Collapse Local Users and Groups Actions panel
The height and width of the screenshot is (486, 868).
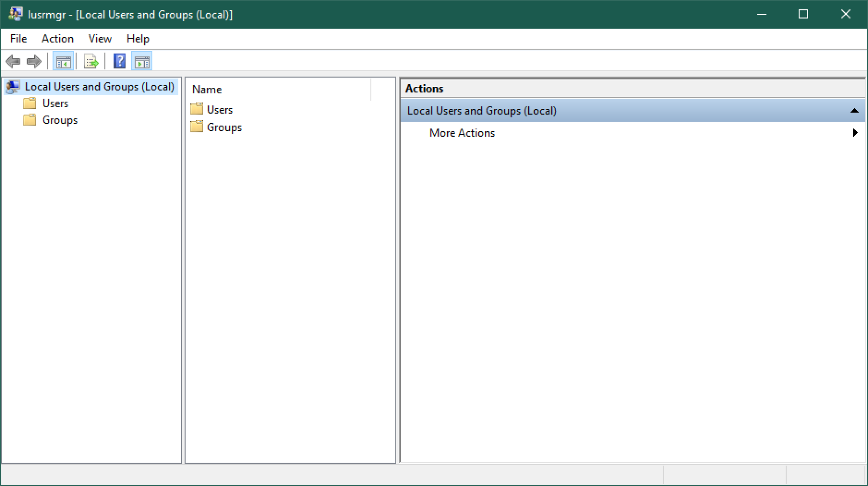[x=854, y=110]
